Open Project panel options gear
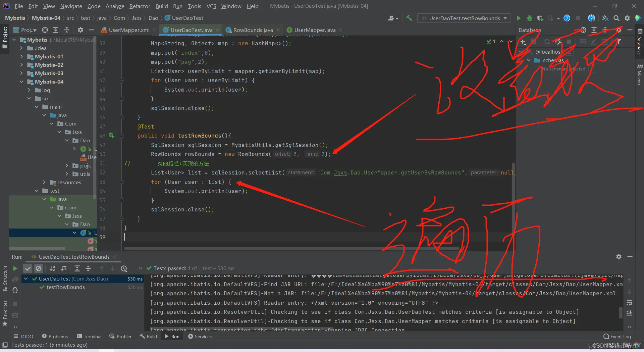This screenshot has width=644, height=352. (x=80, y=30)
